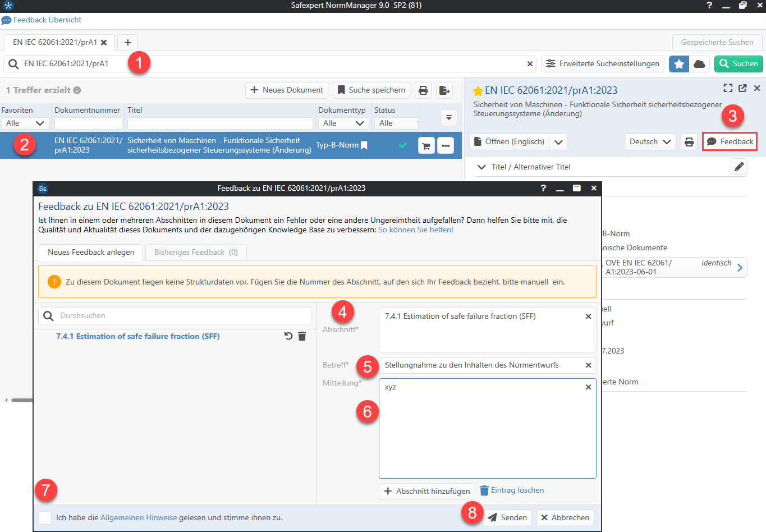Reset the 7.4.1 entry with undo icon
766x532 pixels.
pos(288,336)
